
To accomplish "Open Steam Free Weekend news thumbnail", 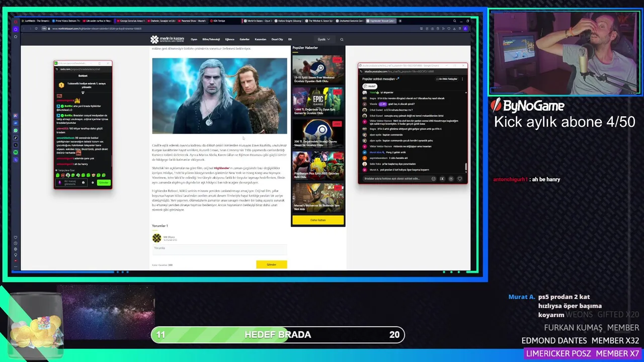I will 318,69.
